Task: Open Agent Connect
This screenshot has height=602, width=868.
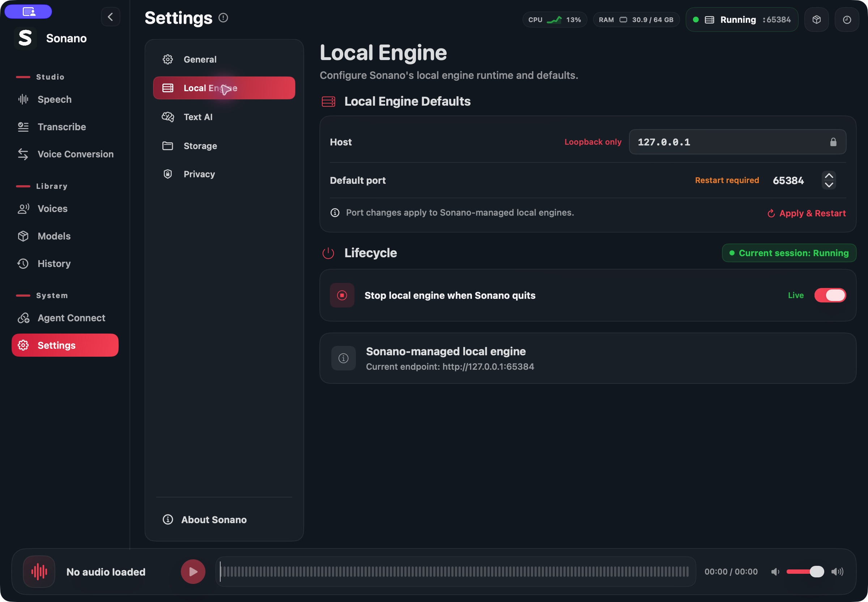Action: 65,318
